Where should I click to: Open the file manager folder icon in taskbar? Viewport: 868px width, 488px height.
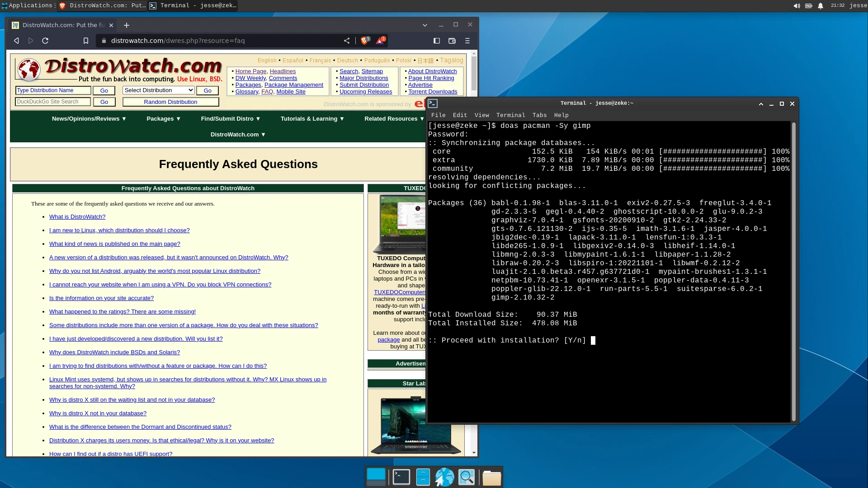tap(492, 477)
